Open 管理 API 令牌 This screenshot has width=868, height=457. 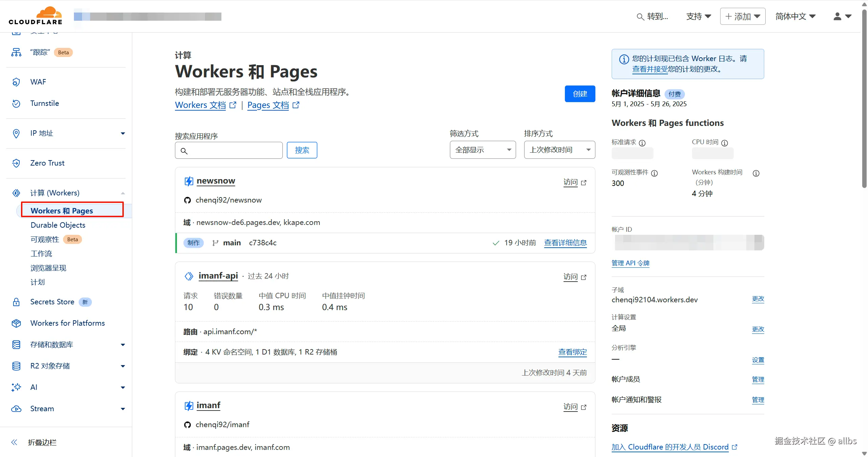(630, 263)
